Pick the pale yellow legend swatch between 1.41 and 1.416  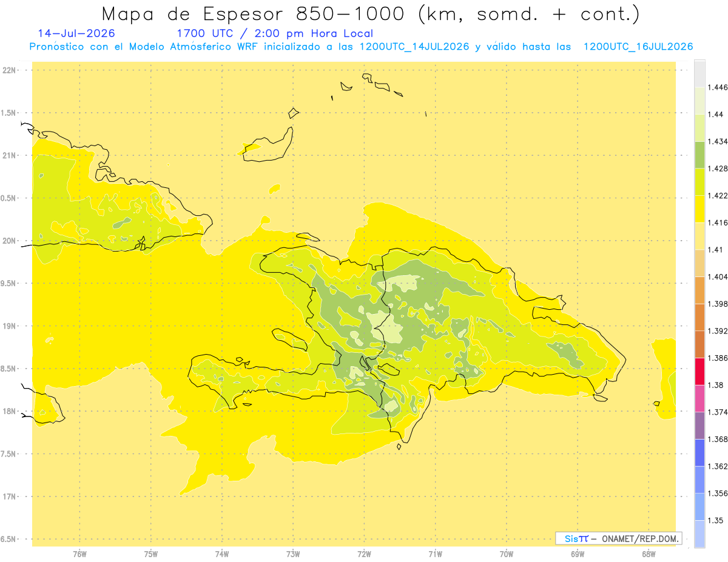click(x=699, y=236)
